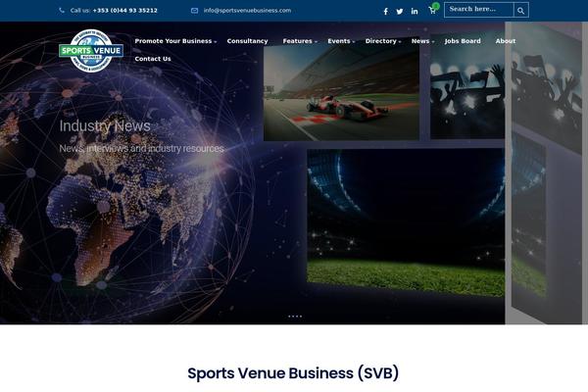Click the envelope email icon
Image resolution: width=588 pixels, height=392 pixels.
click(195, 11)
